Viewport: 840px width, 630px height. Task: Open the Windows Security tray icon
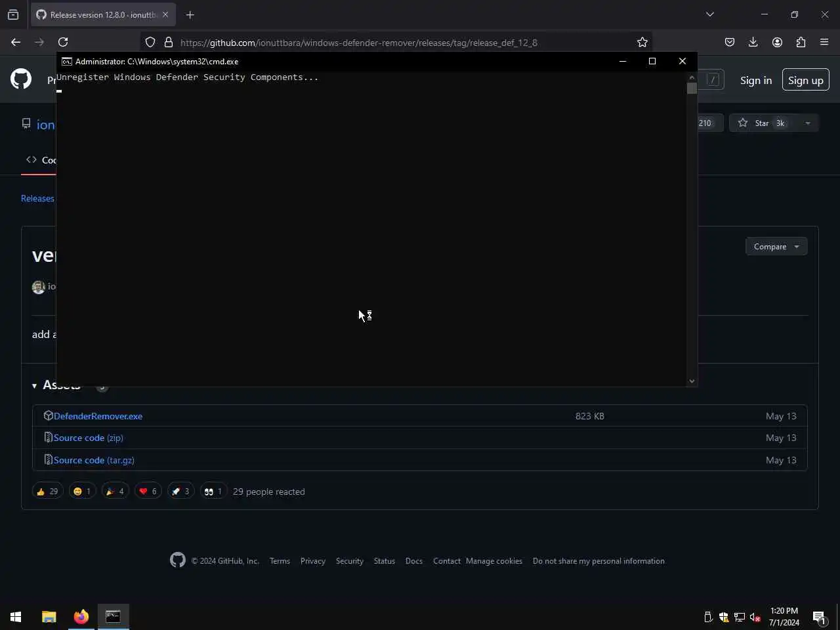click(x=724, y=617)
